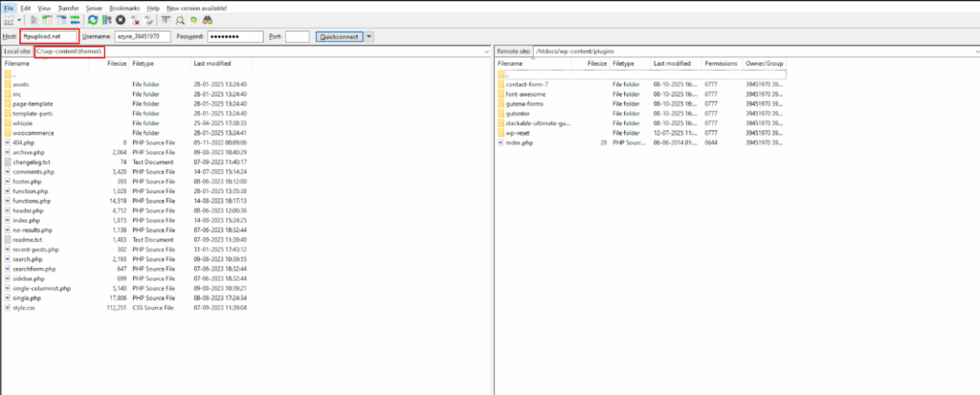Toggle the message log display

tap(33, 20)
